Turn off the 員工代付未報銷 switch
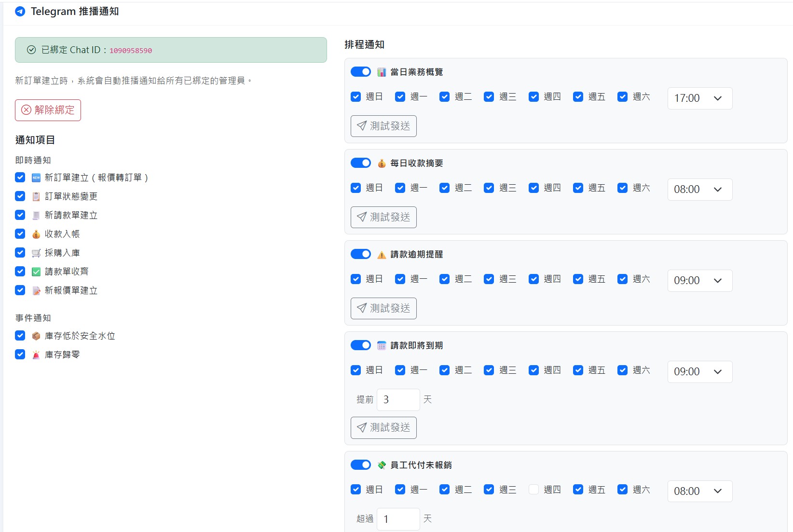Screen dimensions: 793x532 (x=361, y=464)
